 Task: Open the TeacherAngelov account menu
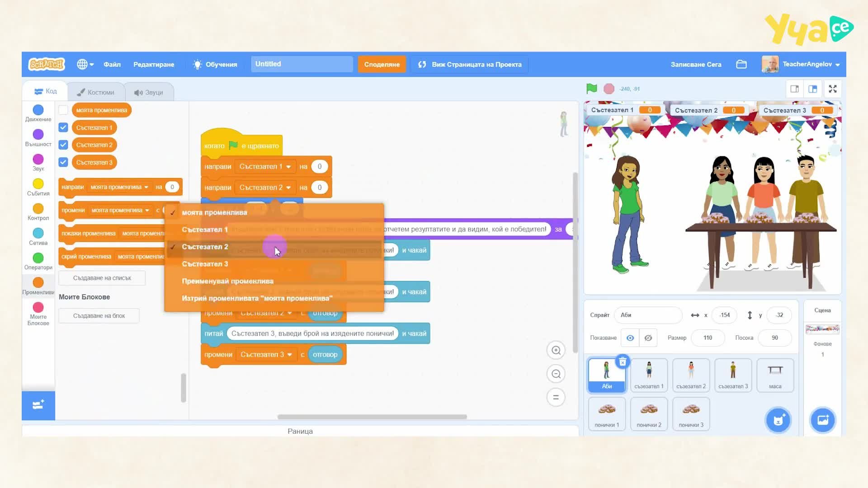coord(801,64)
